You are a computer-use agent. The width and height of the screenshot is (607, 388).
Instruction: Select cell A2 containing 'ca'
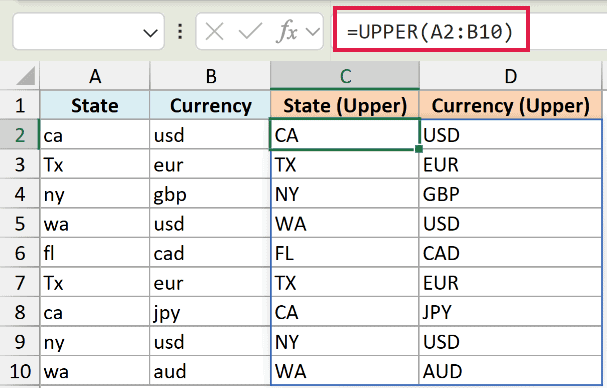click(95, 135)
